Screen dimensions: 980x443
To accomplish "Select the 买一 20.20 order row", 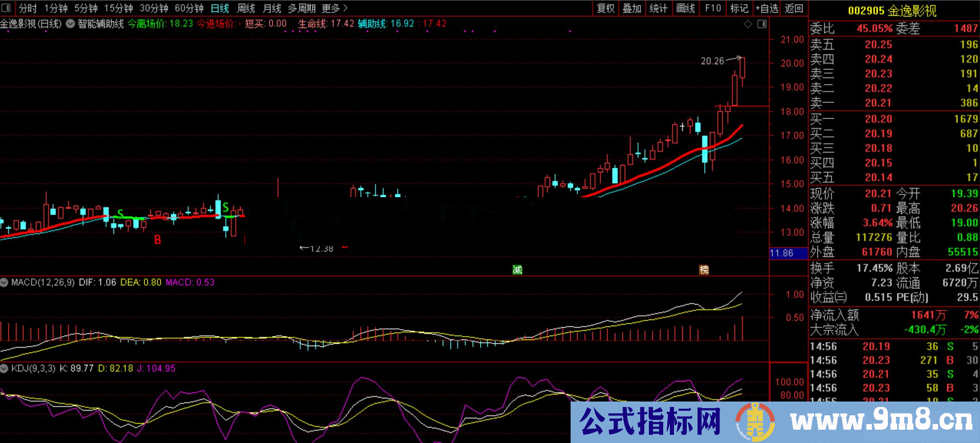I will pos(894,119).
